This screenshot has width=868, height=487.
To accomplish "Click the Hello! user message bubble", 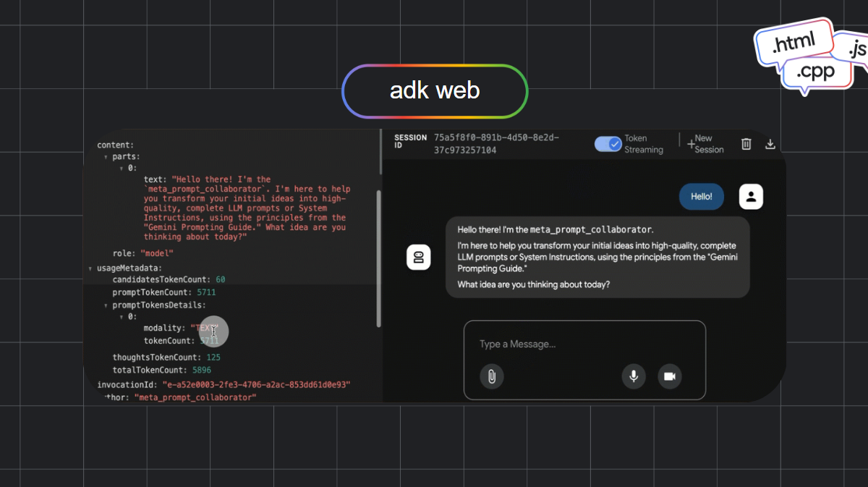I will (x=700, y=196).
